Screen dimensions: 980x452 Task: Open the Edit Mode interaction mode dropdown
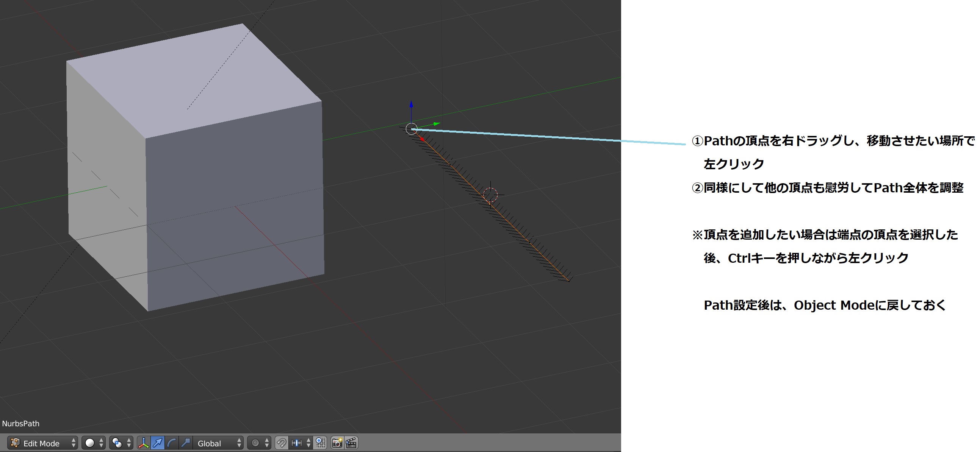(42, 443)
